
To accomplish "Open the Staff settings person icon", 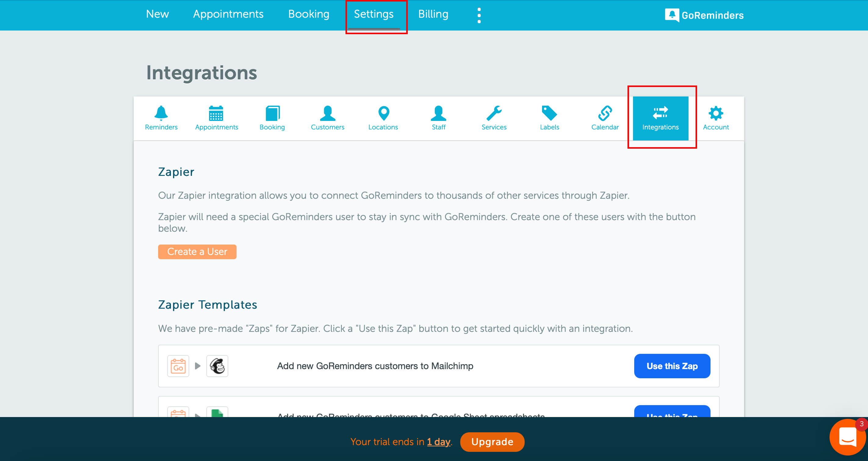I will pyautogui.click(x=438, y=113).
